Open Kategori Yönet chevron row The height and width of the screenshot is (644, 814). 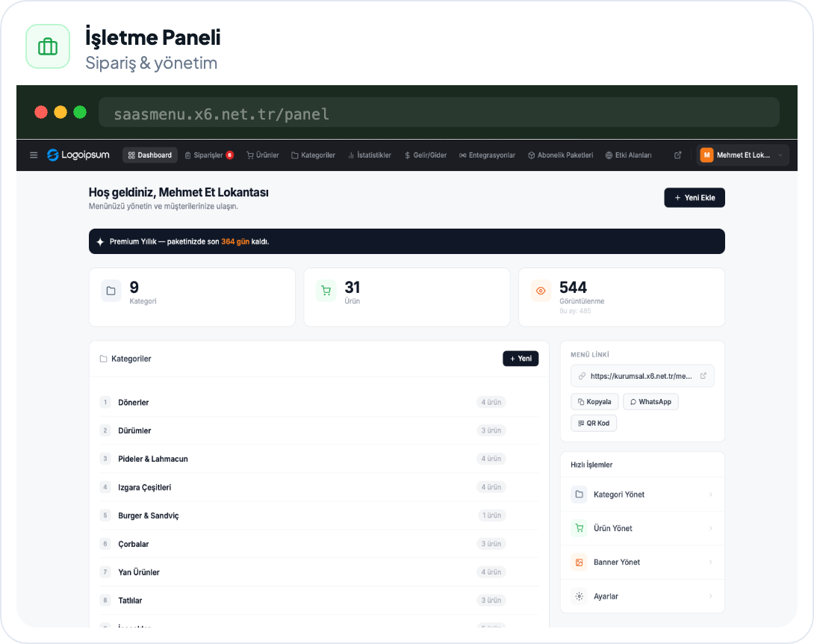[642, 495]
